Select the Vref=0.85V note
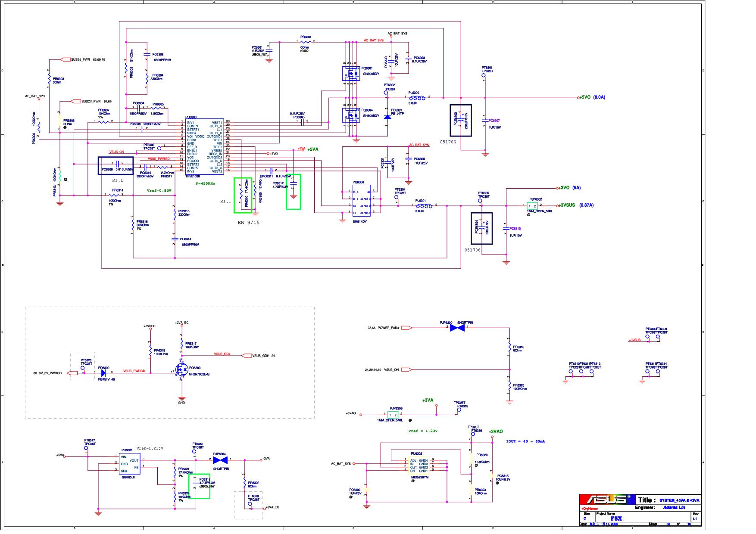756x534 pixels. [159, 190]
